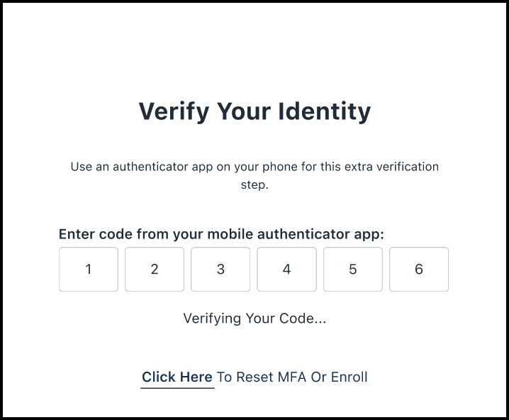Select the fifth code box containing 5
The height and width of the screenshot is (420, 509).
[352, 270]
